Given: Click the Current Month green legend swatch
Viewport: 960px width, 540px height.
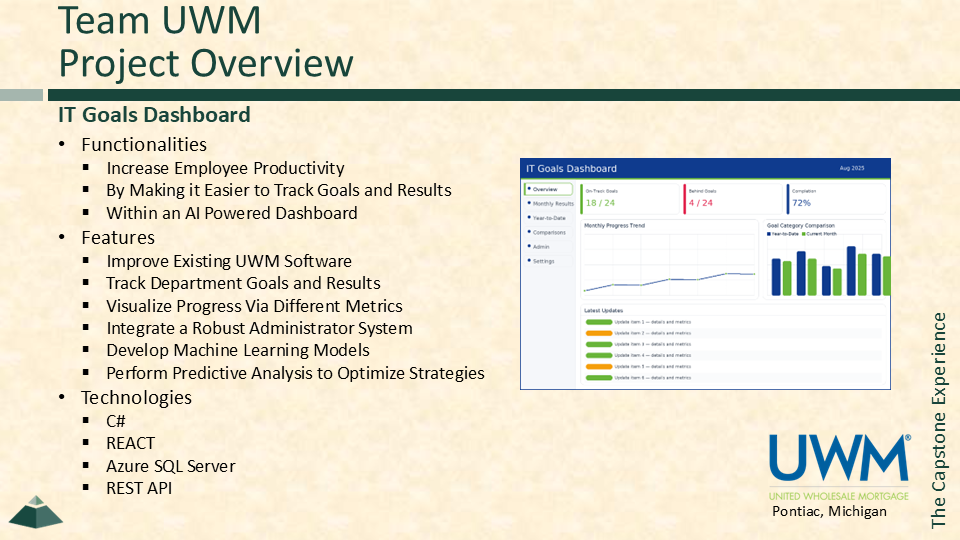Looking at the screenshot, I should (x=803, y=234).
